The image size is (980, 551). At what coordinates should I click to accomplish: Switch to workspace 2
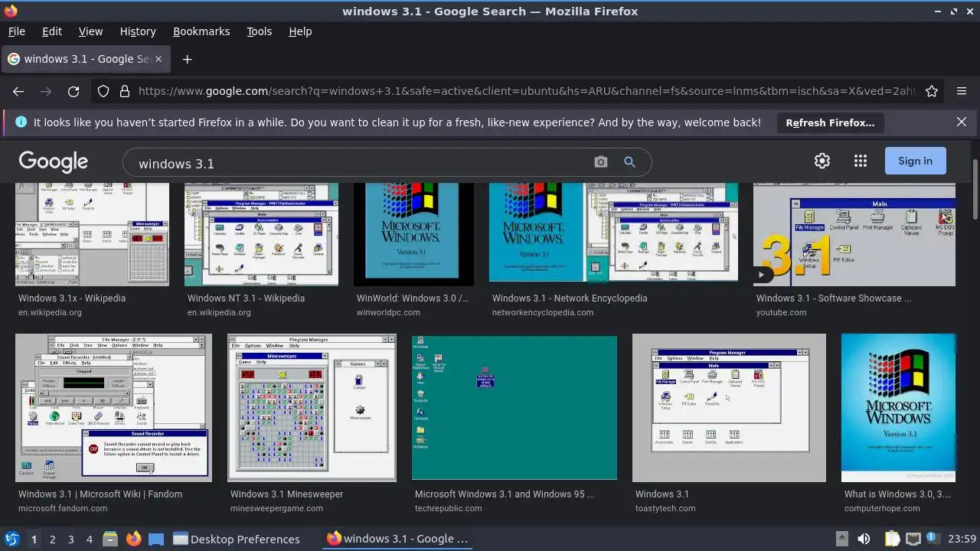coord(52,540)
